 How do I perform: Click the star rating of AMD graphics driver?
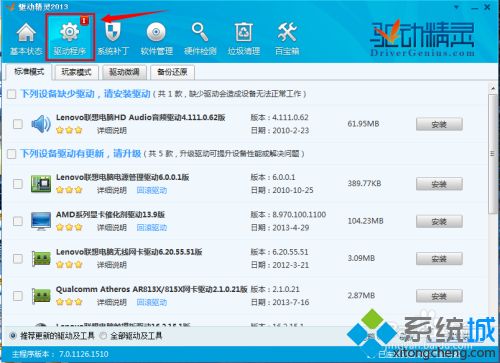[x=69, y=228]
